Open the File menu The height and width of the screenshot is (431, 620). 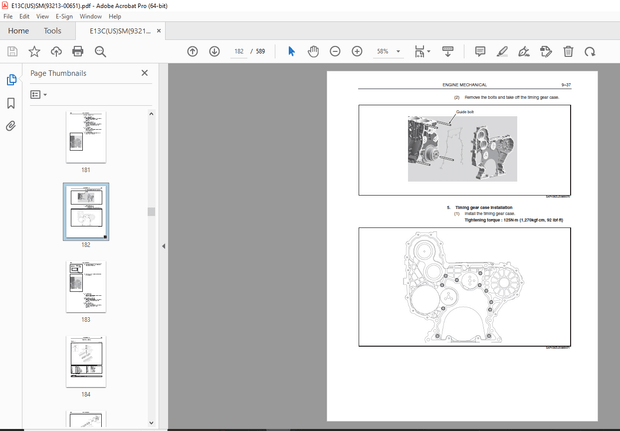8,17
